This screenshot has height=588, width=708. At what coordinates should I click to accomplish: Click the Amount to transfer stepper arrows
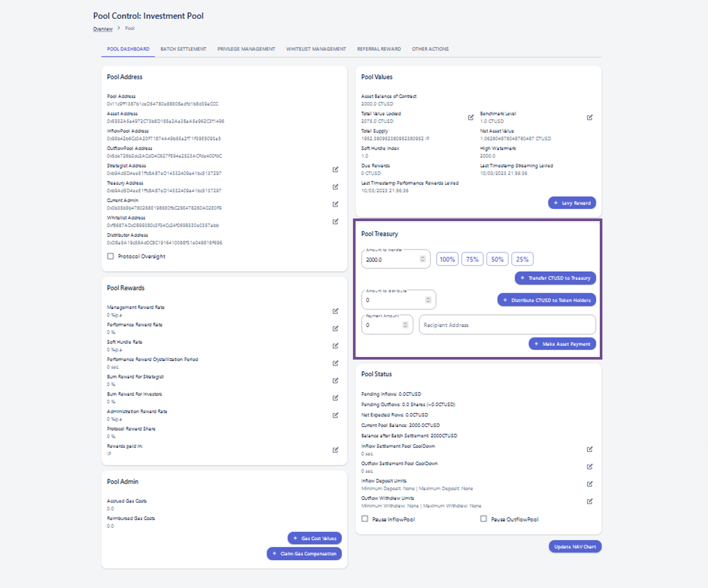[422, 259]
